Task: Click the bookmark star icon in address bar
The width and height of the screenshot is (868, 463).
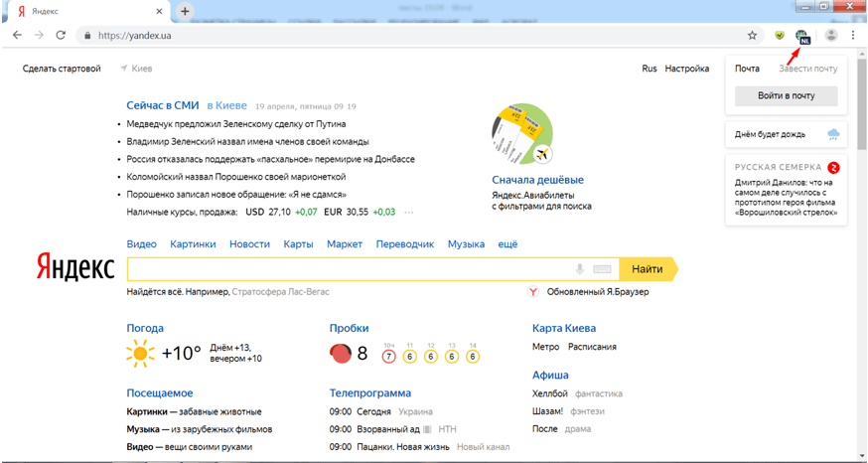Action: click(753, 35)
